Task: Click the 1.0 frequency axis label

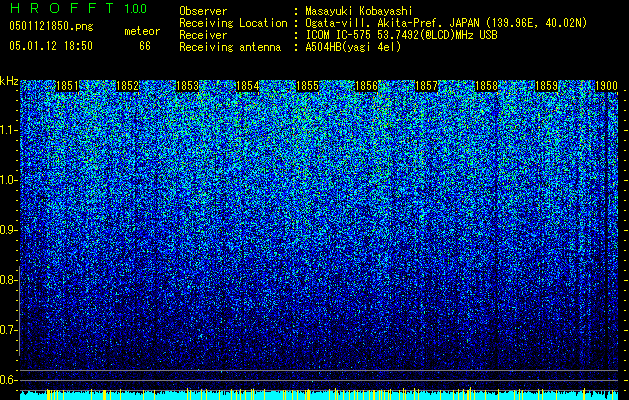Action: click(8, 180)
